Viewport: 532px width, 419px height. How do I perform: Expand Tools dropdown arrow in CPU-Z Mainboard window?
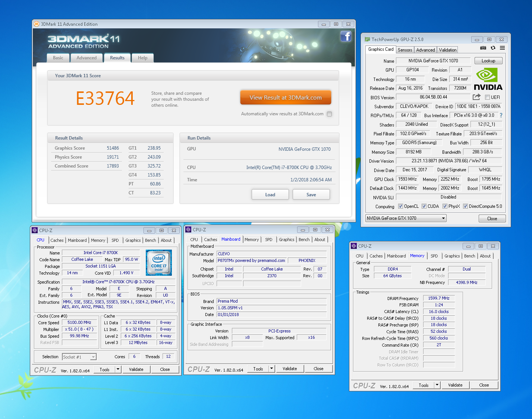272,369
